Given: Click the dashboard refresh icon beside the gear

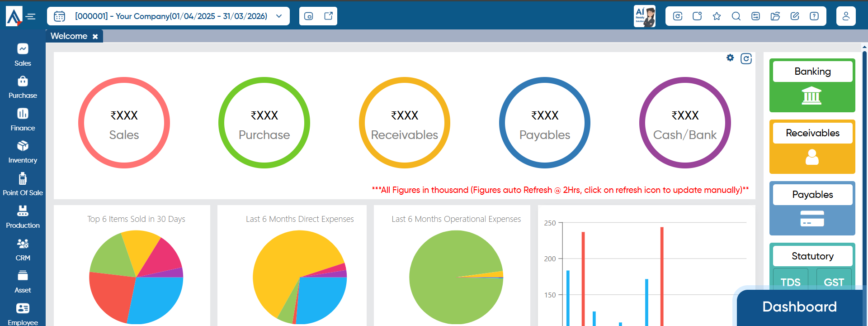Looking at the screenshot, I should coord(746,59).
